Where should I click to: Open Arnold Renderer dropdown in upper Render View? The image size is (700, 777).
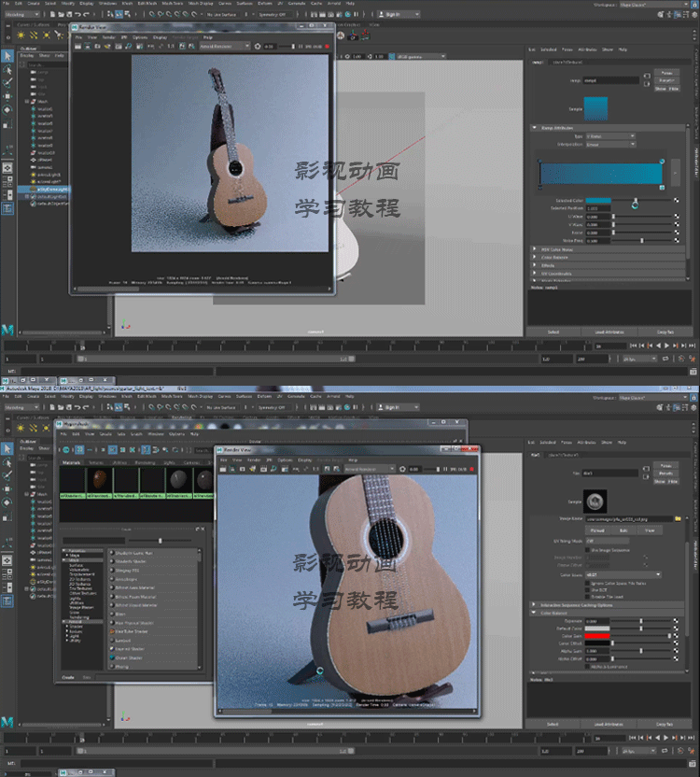point(224,47)
